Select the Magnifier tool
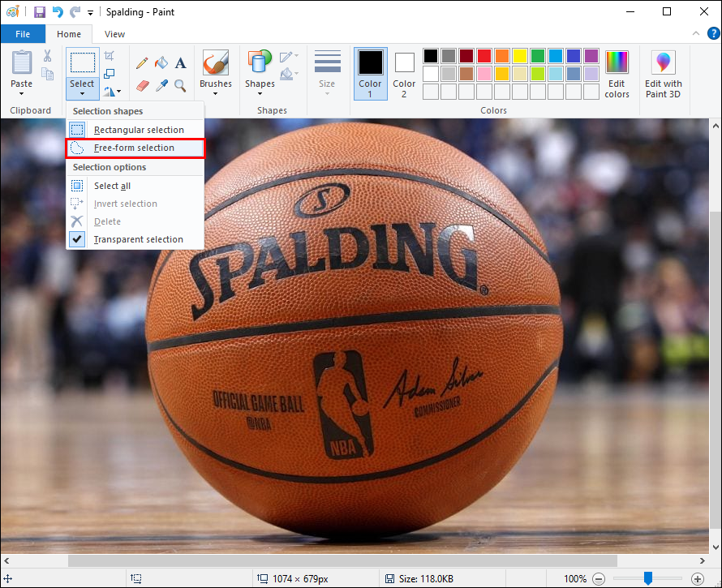The height and width of the screenshot is (588, 722). 180,85
